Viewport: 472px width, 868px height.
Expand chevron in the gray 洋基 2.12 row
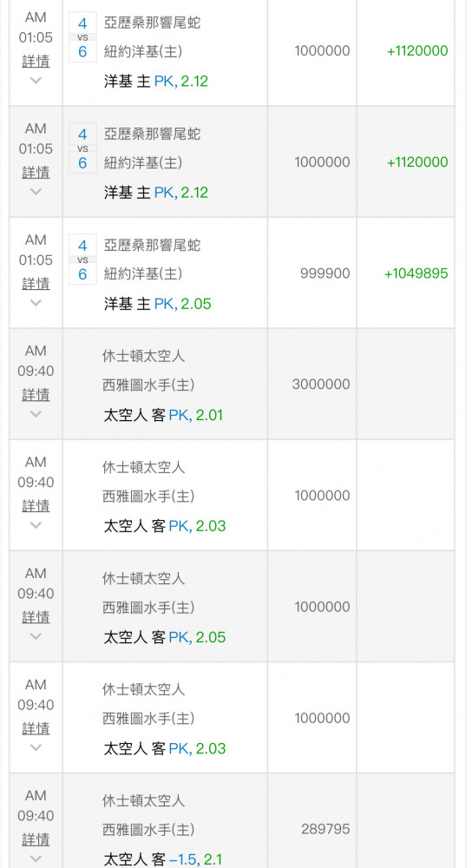[36, 192]
